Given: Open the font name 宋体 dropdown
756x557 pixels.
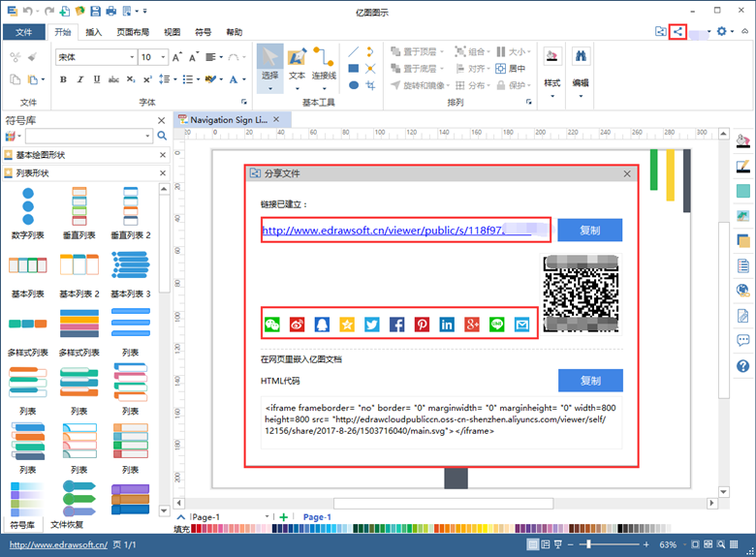Looking at the screenshot, I should point(132,57).
